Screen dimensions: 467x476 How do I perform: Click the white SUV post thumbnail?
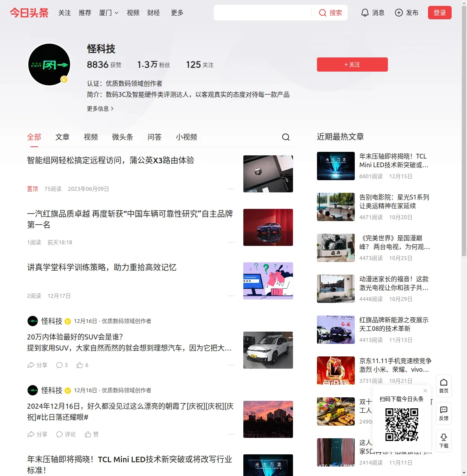pos(268,350)
